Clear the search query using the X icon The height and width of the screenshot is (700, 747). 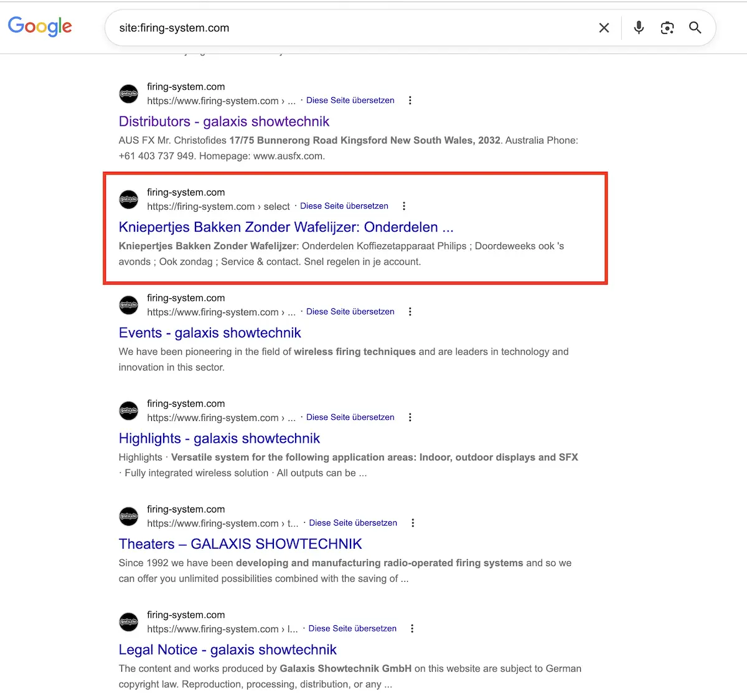[603, 27]
